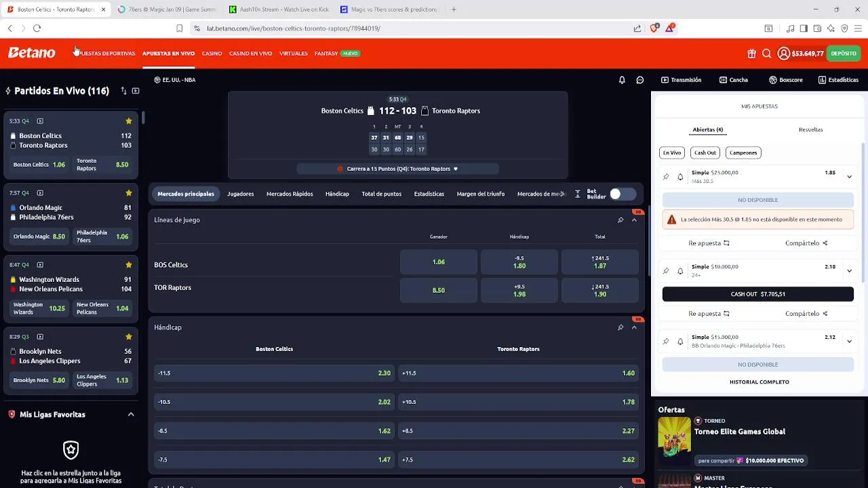
Task: Bookmark this page via address bar icon
Action: (179, 28)
